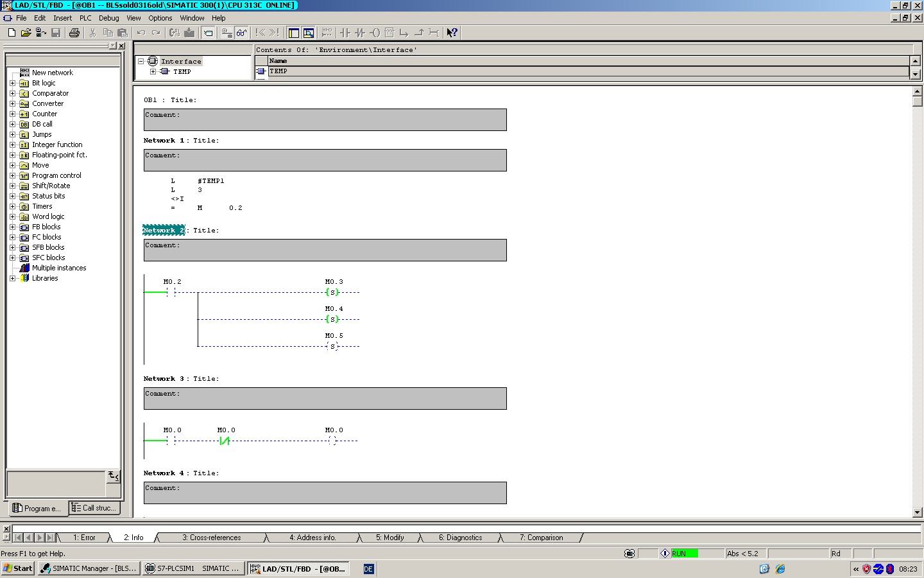Image resolution: width=924 pixels, height=578 pixels.
Task: Click the Close branch toolbar icon
Action: click(x=419, y=33)
